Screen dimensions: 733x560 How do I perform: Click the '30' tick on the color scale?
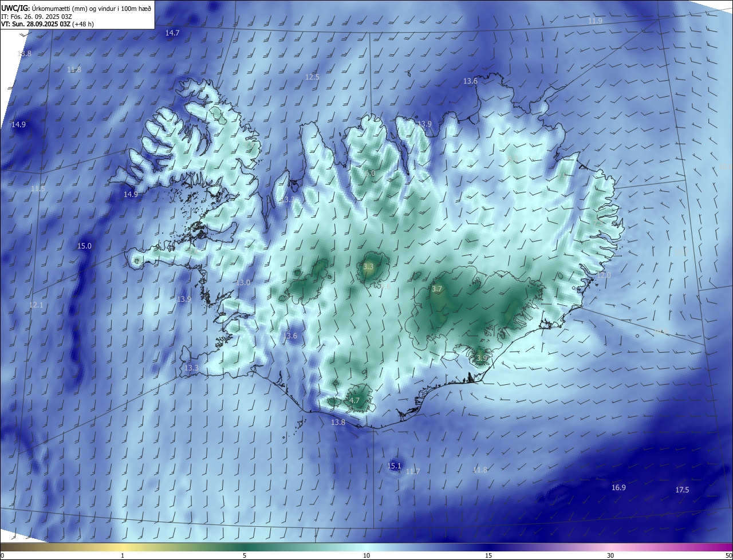(x=610, y=555)
